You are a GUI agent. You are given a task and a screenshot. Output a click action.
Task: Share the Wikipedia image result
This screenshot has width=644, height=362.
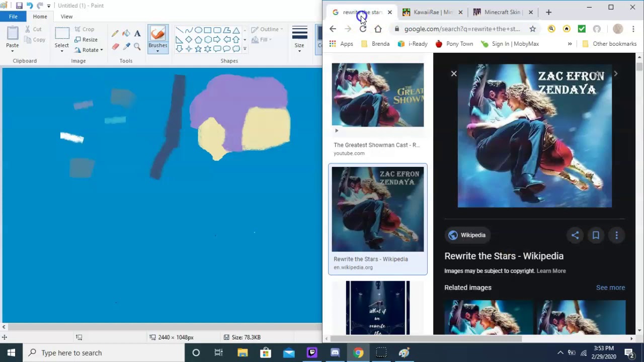[575, 235]
